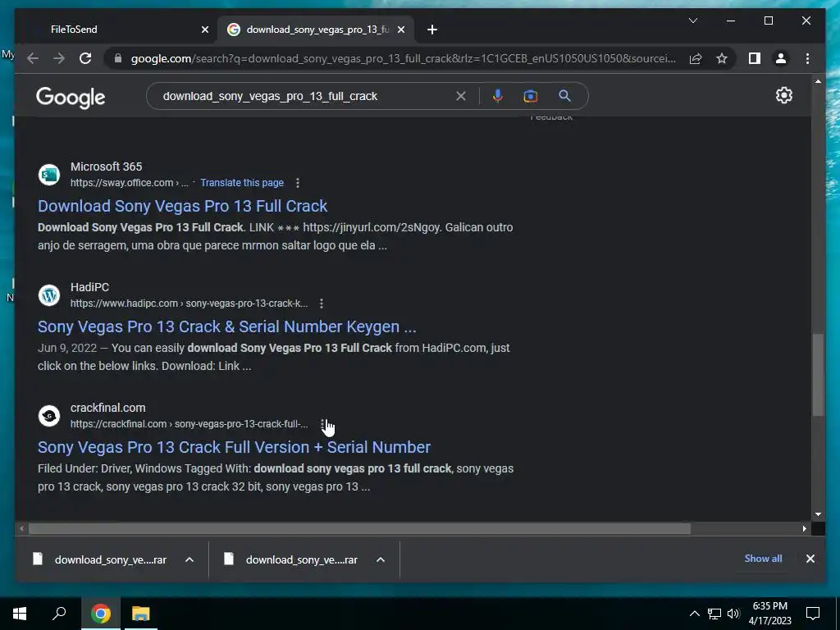Clear the Google search box text
840x630 pixels.
click(x=461, y=96)
